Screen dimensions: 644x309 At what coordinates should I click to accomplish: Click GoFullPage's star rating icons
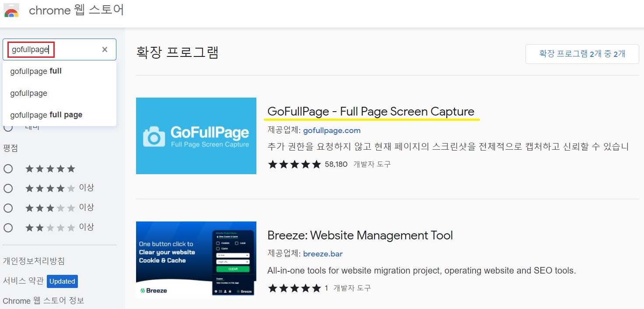pos(294,165)
